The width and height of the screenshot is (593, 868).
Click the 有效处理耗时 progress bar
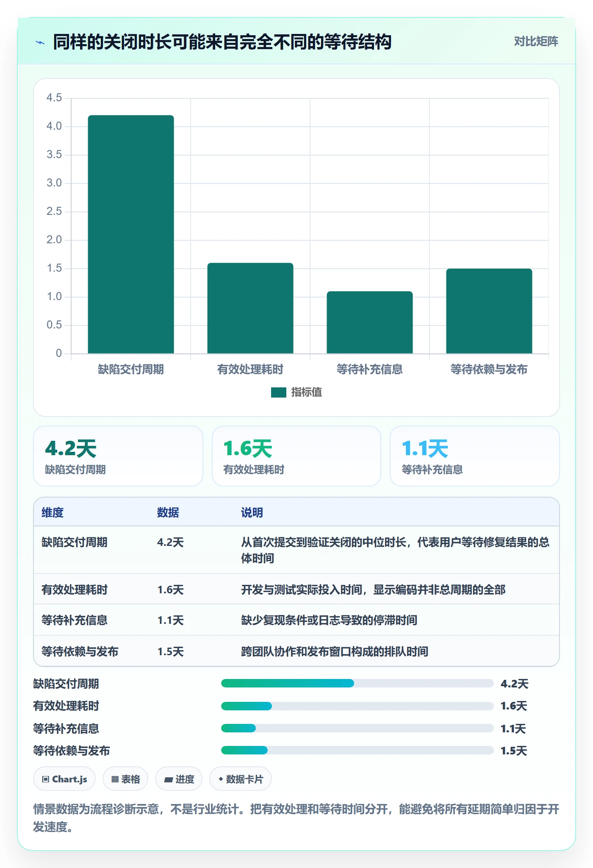(357, 706)
